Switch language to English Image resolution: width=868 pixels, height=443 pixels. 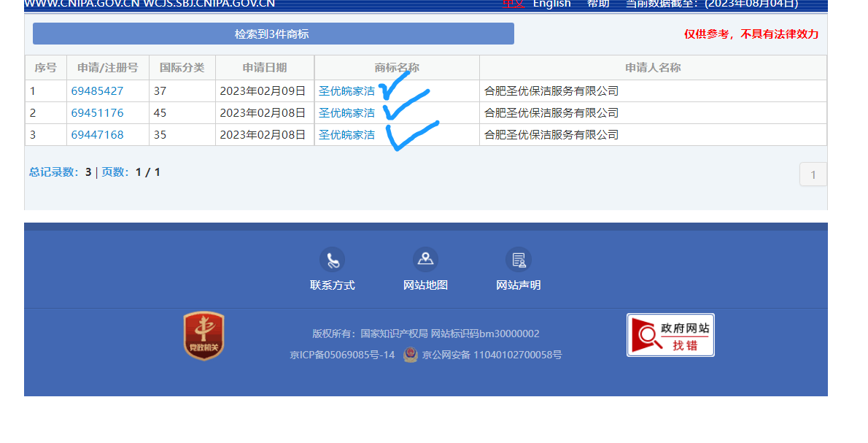coord(552,4)
